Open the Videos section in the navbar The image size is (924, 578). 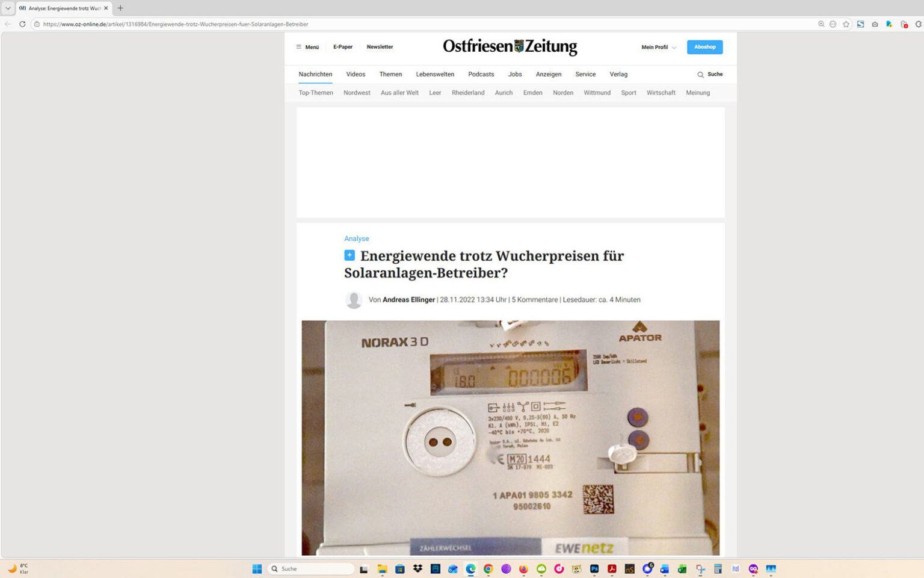(356, 73)
